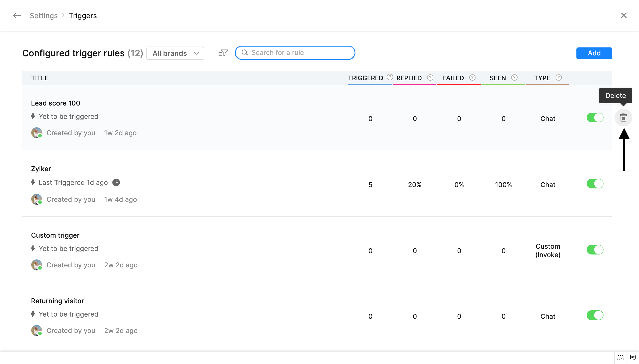Open the Zylker trigger rule
The image size is (639, 364).
(x=41, y=169)
